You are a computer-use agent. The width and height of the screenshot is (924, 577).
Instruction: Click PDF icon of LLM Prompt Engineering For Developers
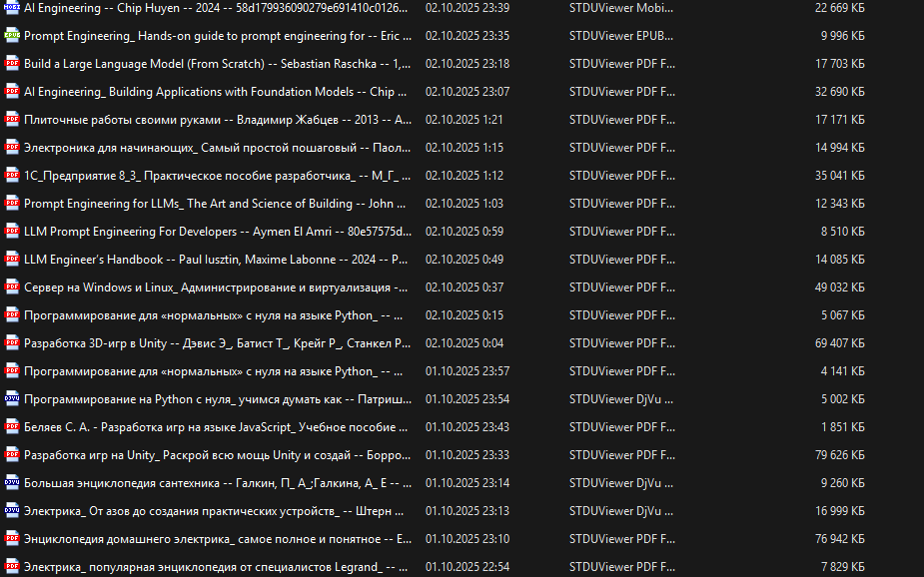pos(12,232)
